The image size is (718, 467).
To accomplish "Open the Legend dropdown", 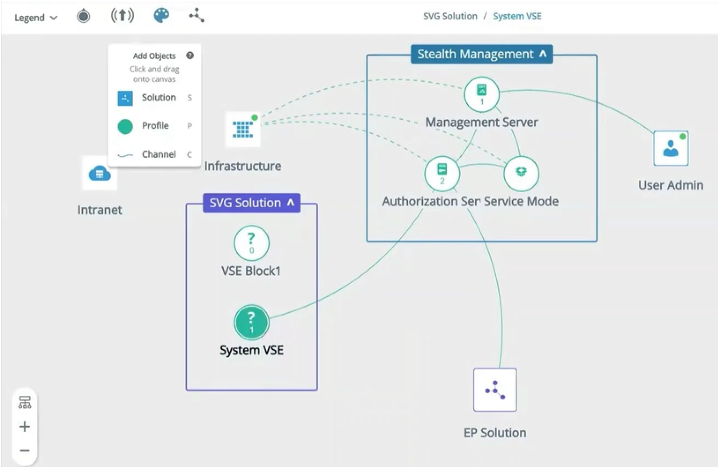I will tap(35, 17).
